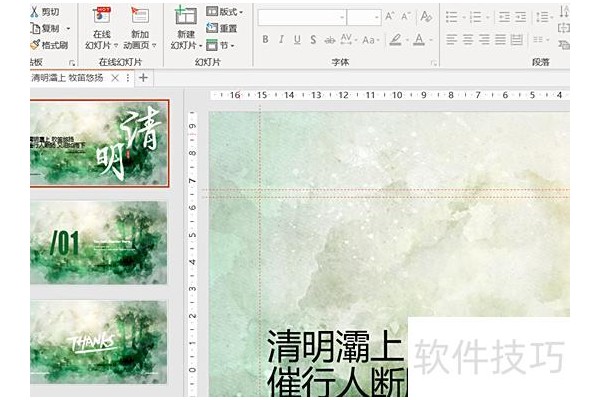This screenshot has width=600, height=400.
Task: Open the line spacing menu
Action: [x=543, y=17]
